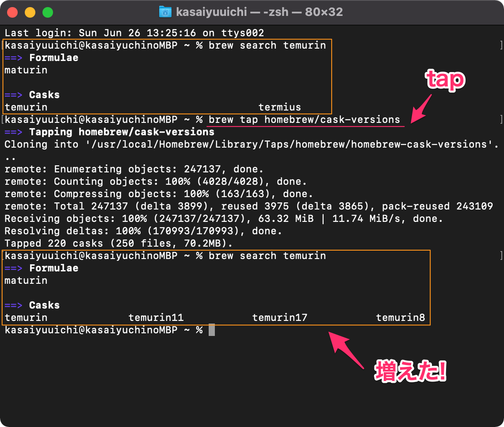Click the "termius" cask in first search
The image size is (504, 427).
pyautogui.click(x=279, y=107)
